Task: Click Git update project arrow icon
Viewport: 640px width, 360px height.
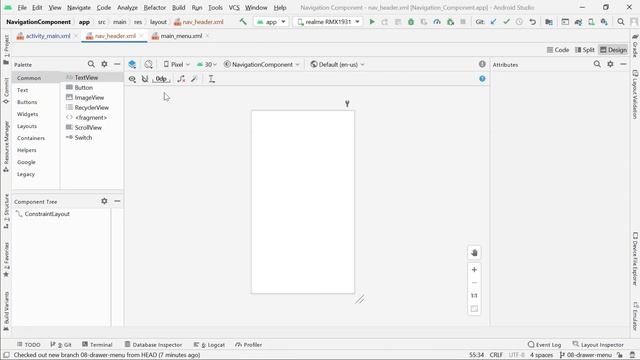Action: pos(493,22)
